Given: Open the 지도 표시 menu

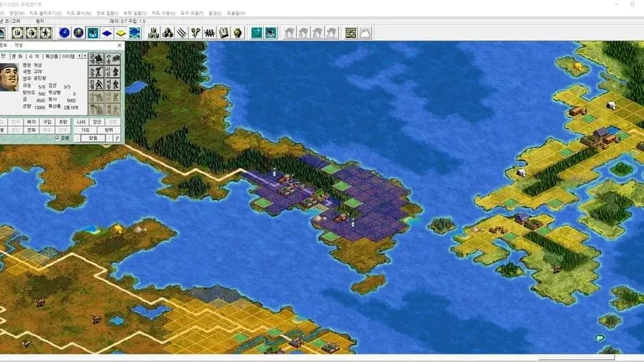Looking at the screenshot, I should (x=79, y=13).
